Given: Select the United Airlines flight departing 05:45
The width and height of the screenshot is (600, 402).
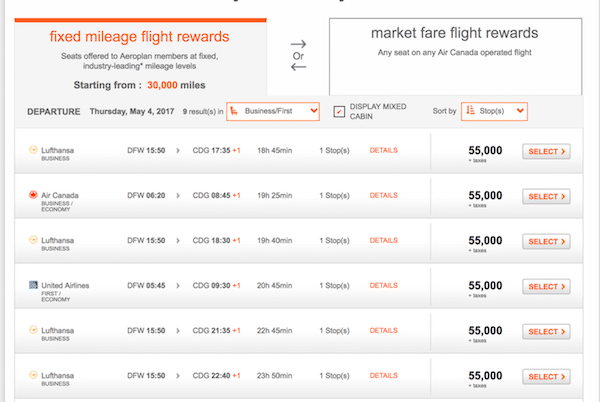Looking at the screenshot, I should 546,286.
